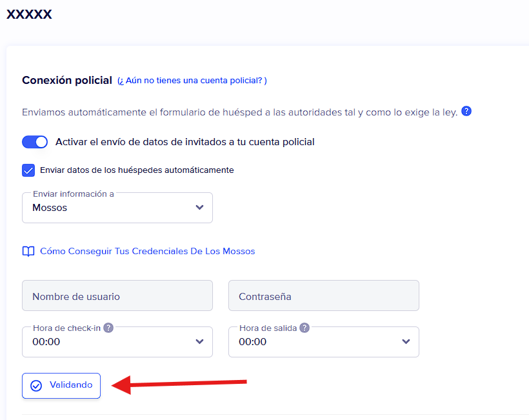Click the check-circle icon in the Validando button
This screenshot has height=420, width=529.
pyautogui.click(x=36, y=386)
